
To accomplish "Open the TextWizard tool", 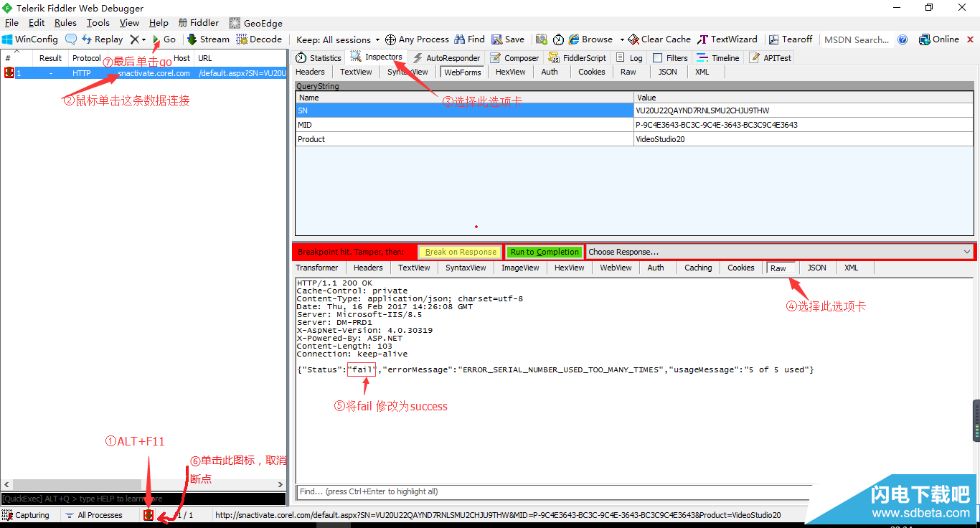I will tap(727, 39).
